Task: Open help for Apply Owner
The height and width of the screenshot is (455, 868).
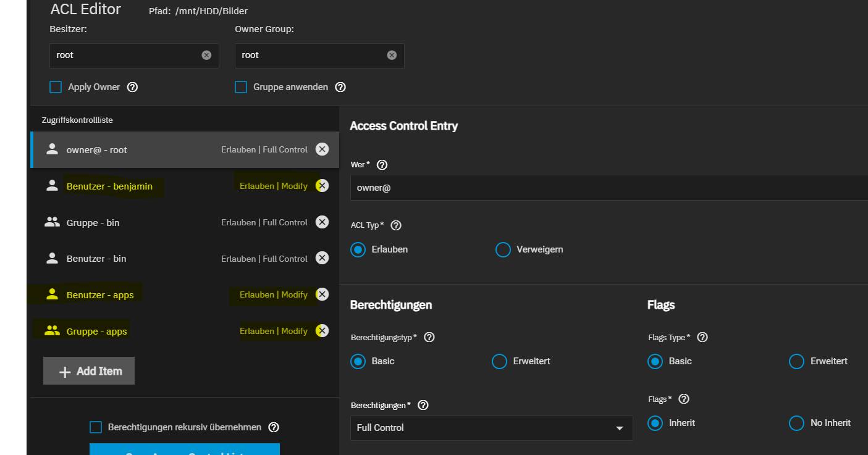Action: coord(132,87)
